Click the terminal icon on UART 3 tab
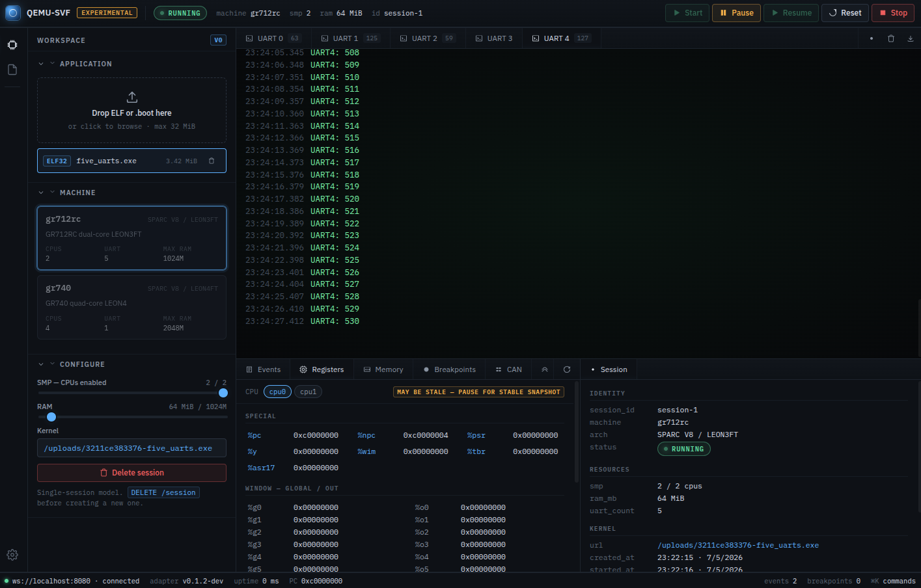 click(479, 38)
